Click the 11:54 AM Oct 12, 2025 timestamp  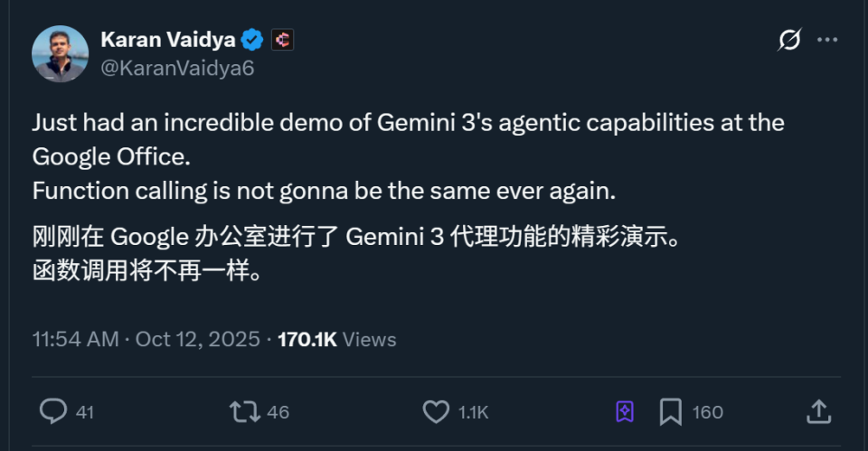(x=146, y=340)
